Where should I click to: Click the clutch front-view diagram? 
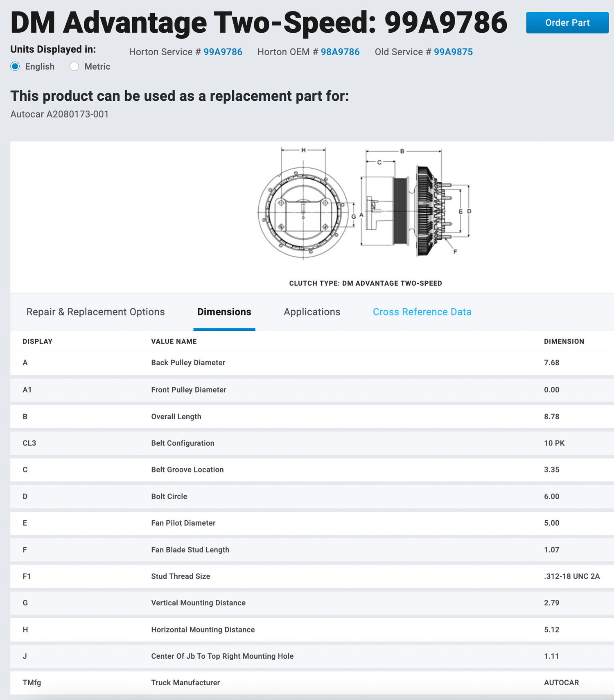coord(303,212)
